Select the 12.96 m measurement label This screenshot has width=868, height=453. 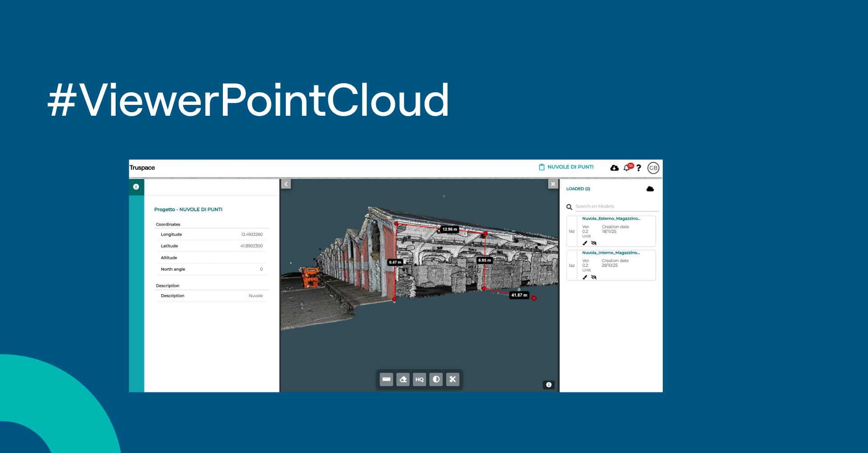tap(450, 229)
